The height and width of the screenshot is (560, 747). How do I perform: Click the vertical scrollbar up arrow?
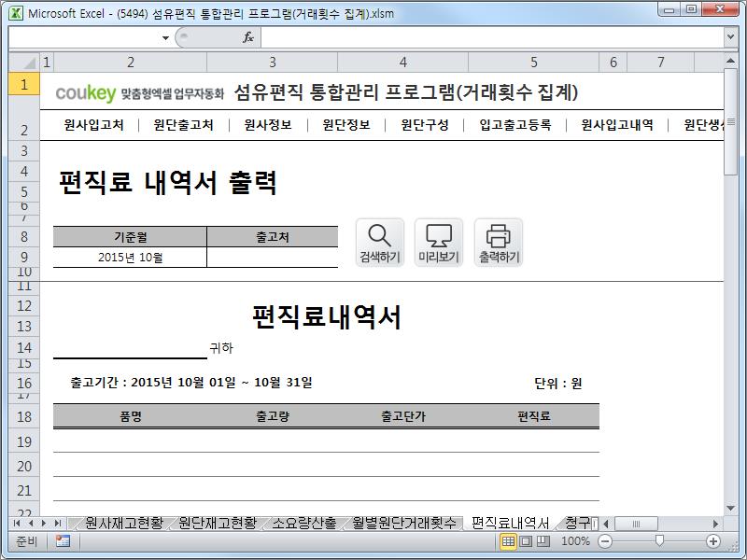(730, 61)
